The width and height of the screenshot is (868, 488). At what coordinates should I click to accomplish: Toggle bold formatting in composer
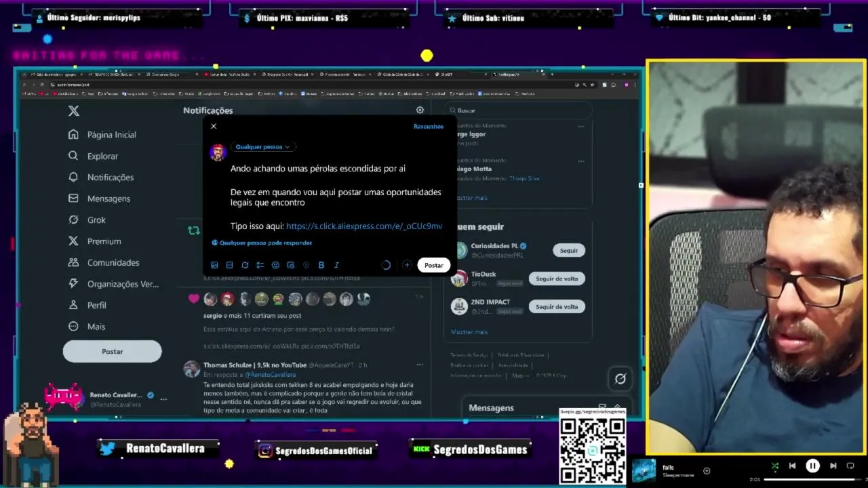[321, 265]
